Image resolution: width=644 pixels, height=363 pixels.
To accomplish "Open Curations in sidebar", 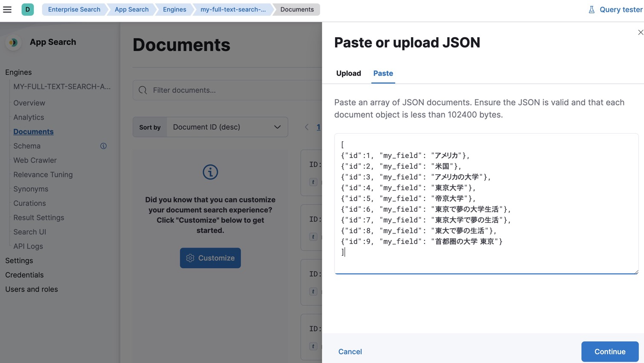I will click(x=29, y=203).
